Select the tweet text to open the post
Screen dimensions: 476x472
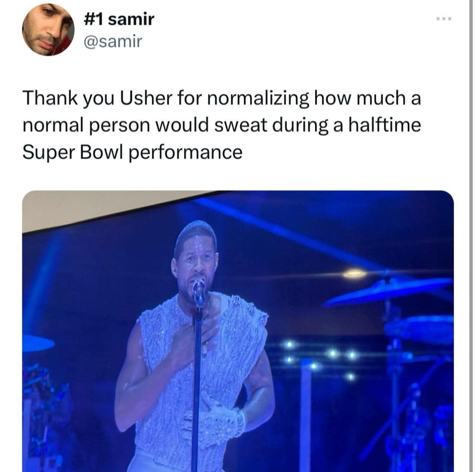coord(222,124)
